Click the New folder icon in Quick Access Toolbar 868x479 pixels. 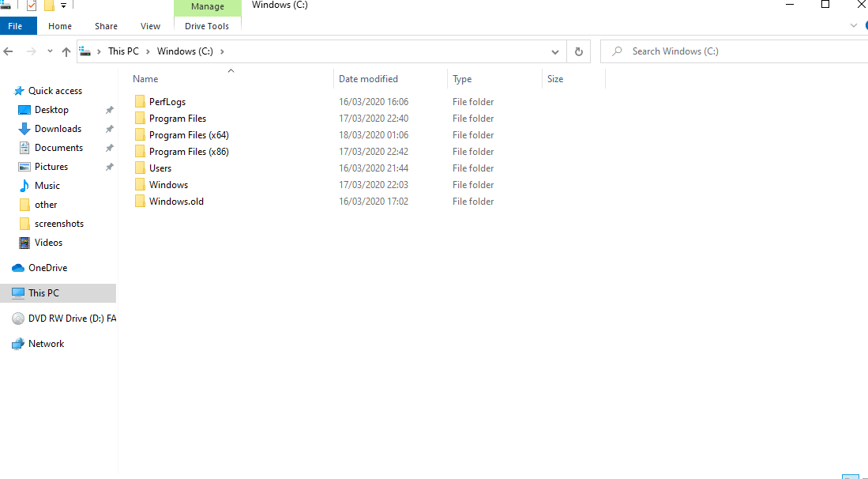click(49, 6)
